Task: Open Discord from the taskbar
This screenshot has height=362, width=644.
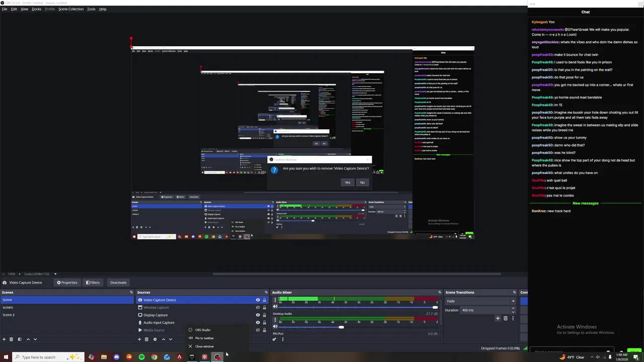Action: click(x=116, y=357)
